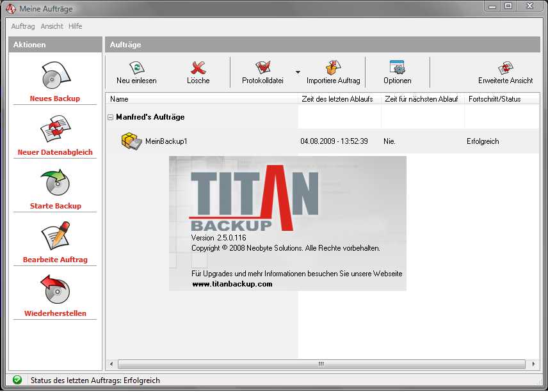Open the Ansicht menu
Image resolution: width=548 pixels, height=392 pixels.
pyautogui.click(x=52, y=26)
